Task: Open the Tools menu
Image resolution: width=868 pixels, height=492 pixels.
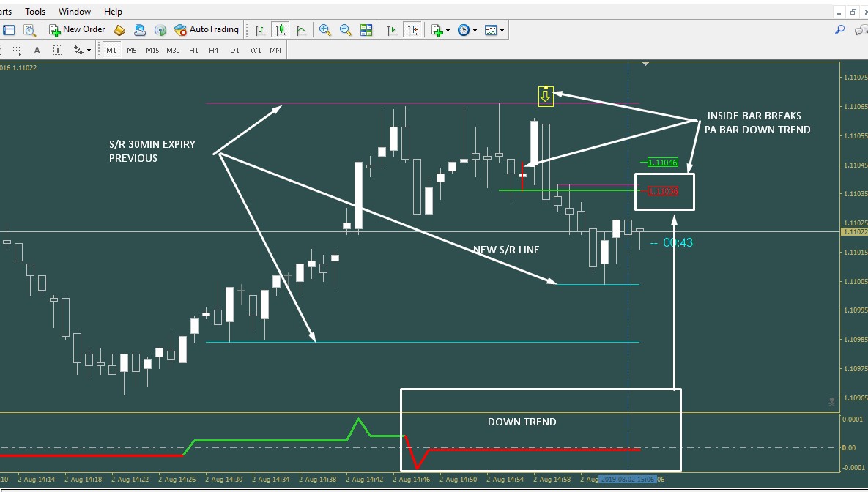Action: 35,12
